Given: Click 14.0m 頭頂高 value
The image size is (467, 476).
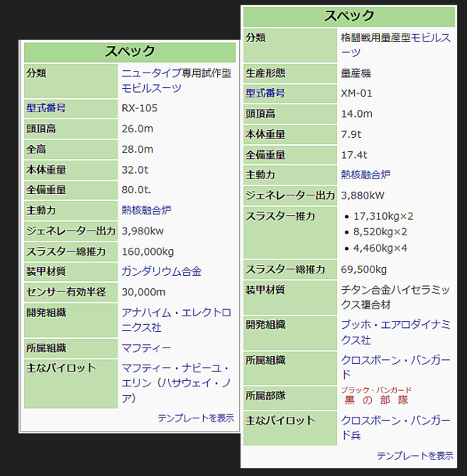Looking at the screenshot, I should 356,114.
